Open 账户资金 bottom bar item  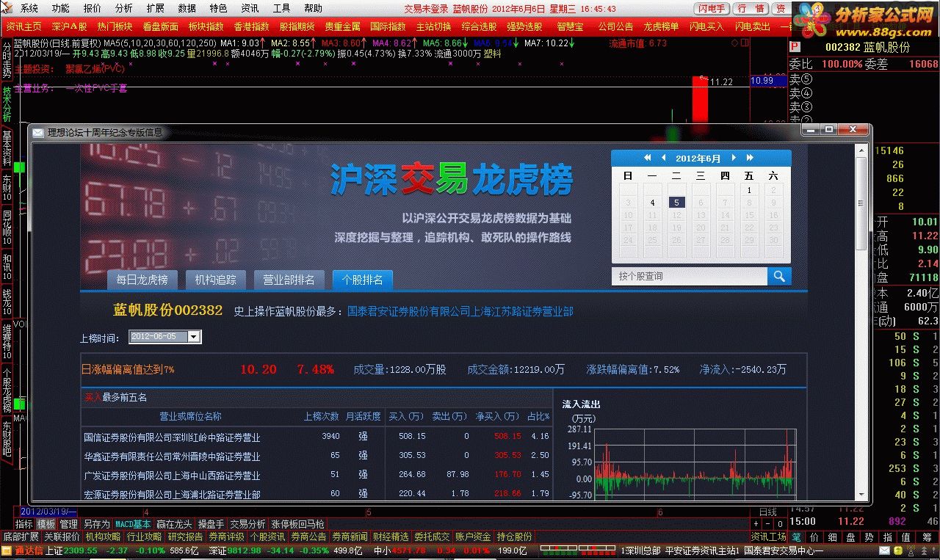click(473, 537)
